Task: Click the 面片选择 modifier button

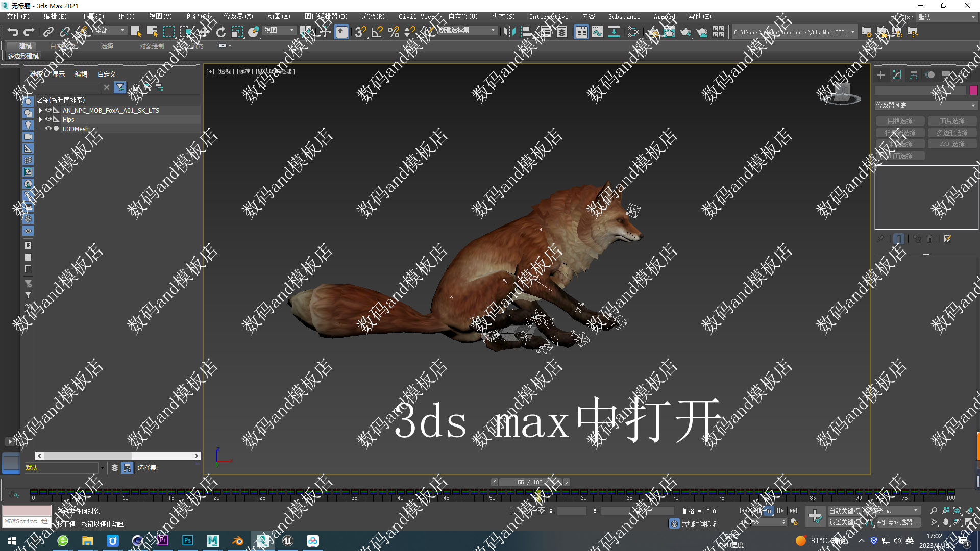Action: point(952,121)
